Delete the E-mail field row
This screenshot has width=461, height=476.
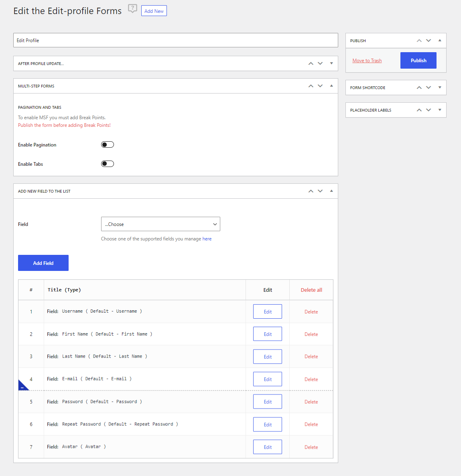pos(311,379)
